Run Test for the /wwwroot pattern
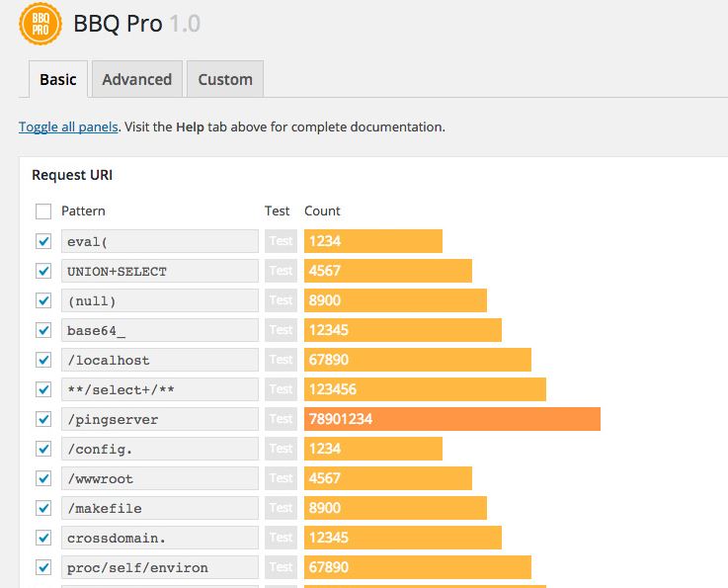This screenshot has width=728, height=588. pos(281,478)
